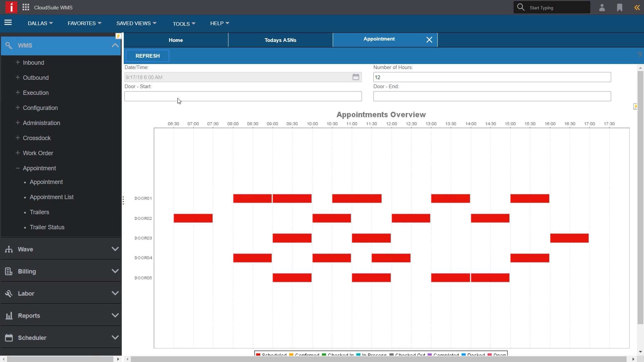The height and width of the screenshot is (362, 644).
Task: Open the SAVED VIEWS dropdown menu
Action: [x=136, y=23]
